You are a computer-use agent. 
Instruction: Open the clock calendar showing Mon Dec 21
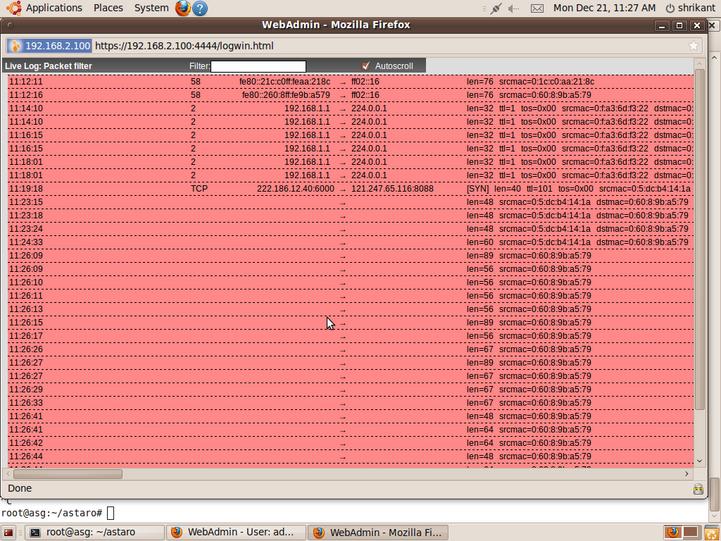click(x=618, y=8)
